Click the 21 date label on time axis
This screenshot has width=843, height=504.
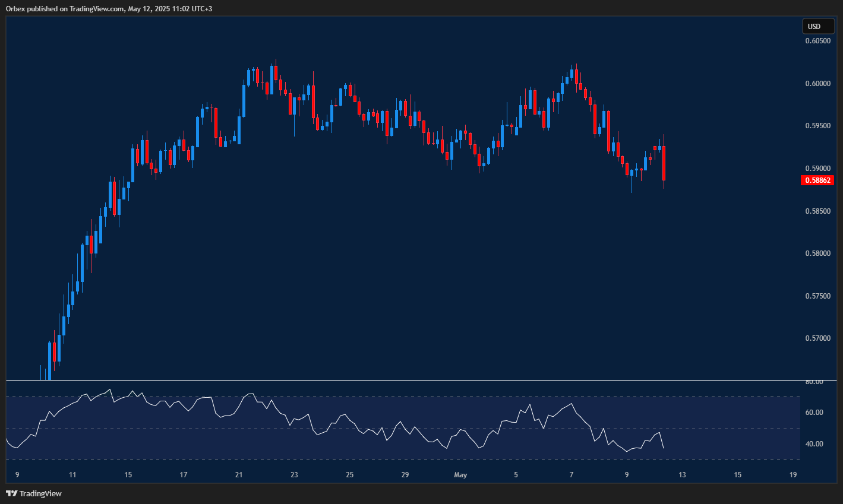[239, 475]
